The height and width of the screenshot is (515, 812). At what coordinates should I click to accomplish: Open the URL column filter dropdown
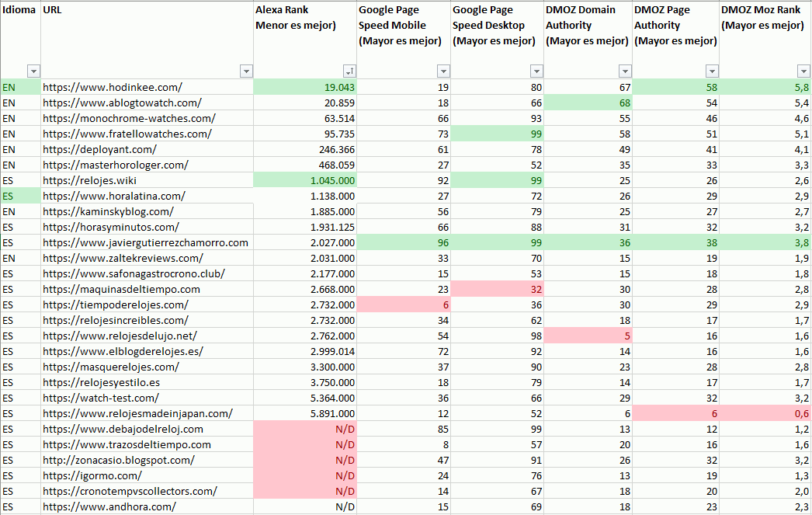(x=246, y=71)
